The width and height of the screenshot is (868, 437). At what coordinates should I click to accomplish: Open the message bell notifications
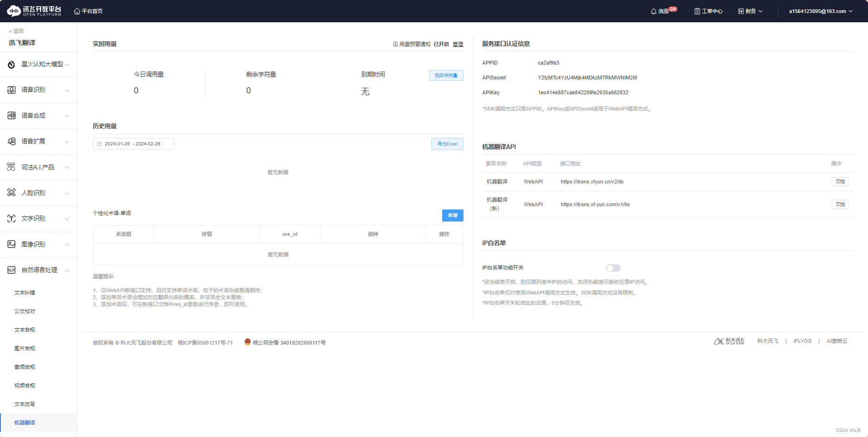654,11
